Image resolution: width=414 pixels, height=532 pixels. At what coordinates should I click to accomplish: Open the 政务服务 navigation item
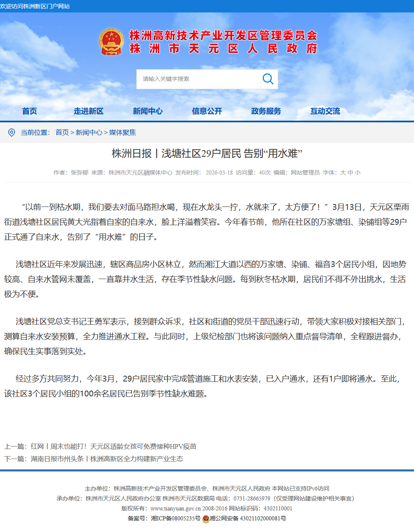[266, 111]
